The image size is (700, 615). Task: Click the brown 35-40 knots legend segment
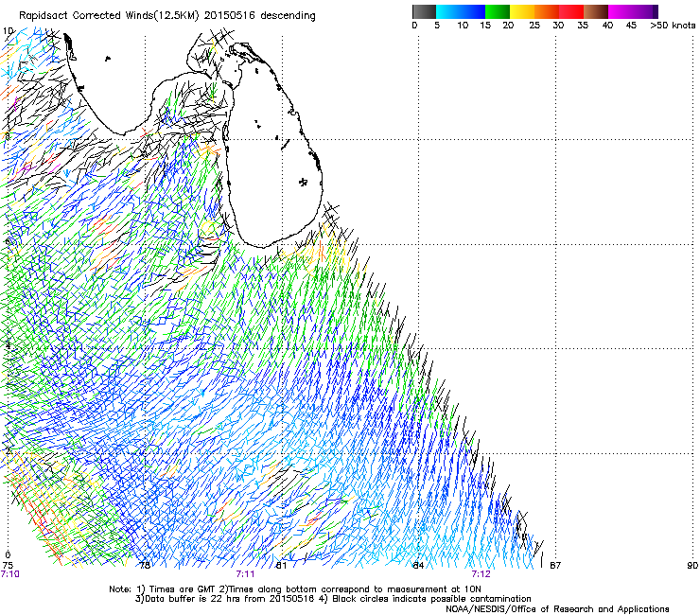[x=596, y=11]
